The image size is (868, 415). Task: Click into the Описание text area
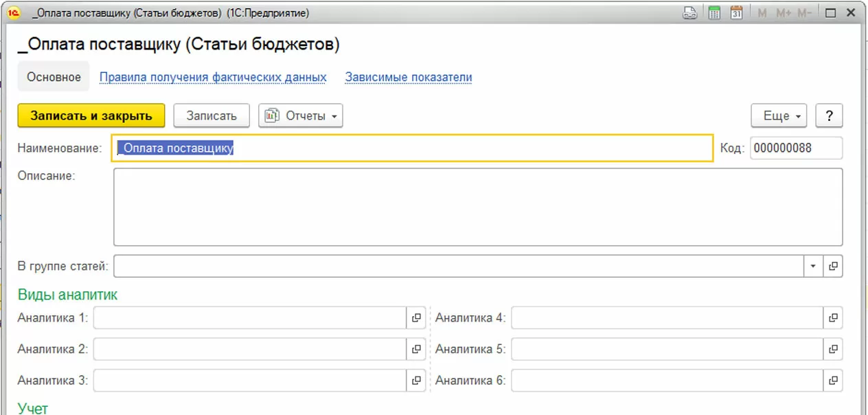coord(478,207)
